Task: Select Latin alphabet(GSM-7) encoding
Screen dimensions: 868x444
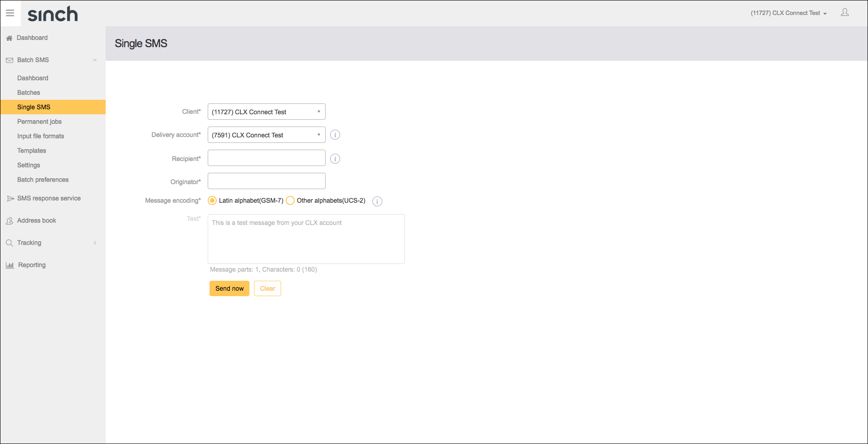Action: click(212, 200)
